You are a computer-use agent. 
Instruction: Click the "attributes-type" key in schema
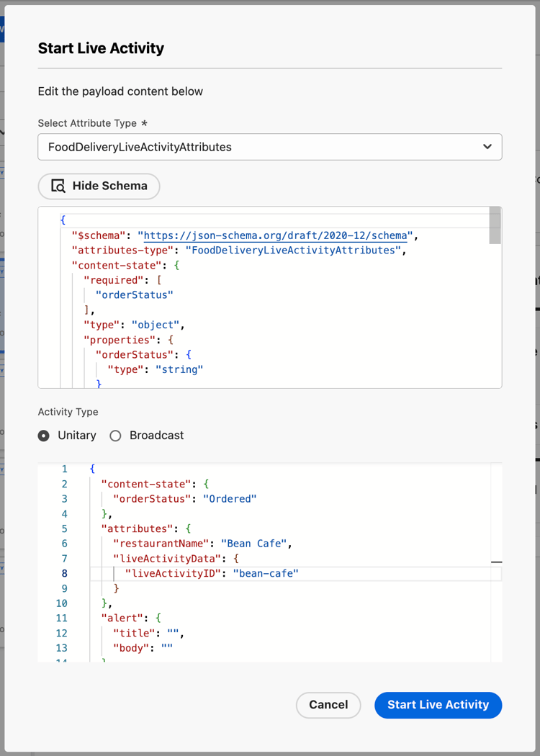[x=122, y=251]
